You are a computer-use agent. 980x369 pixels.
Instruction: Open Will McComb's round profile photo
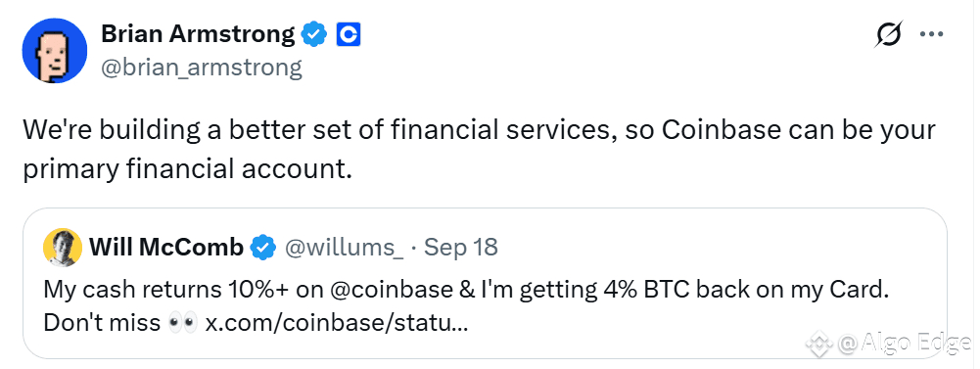click(63, 248)
